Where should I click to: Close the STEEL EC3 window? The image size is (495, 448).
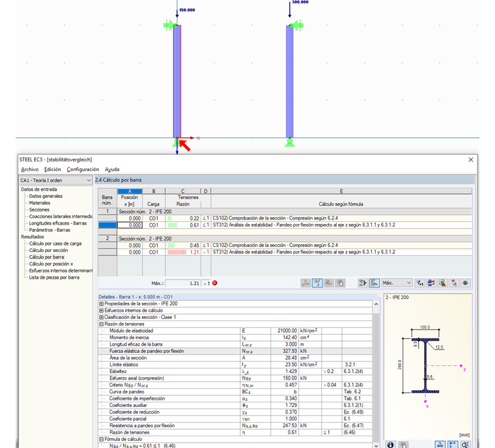click(x=471, y=160)
